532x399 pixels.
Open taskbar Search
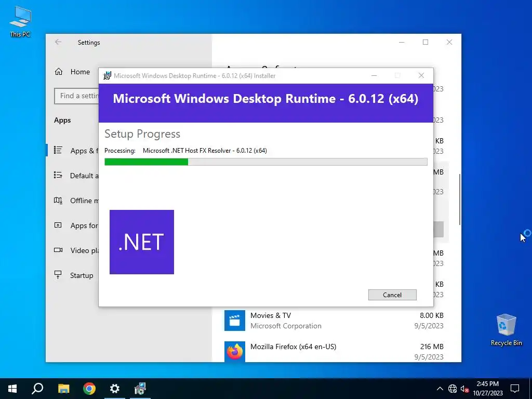37,389
